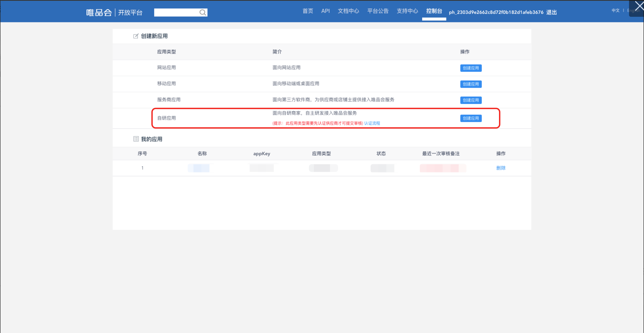644x333 pixels.
Task: Open the 认证流程 certification process link
Action: (372, 123)
